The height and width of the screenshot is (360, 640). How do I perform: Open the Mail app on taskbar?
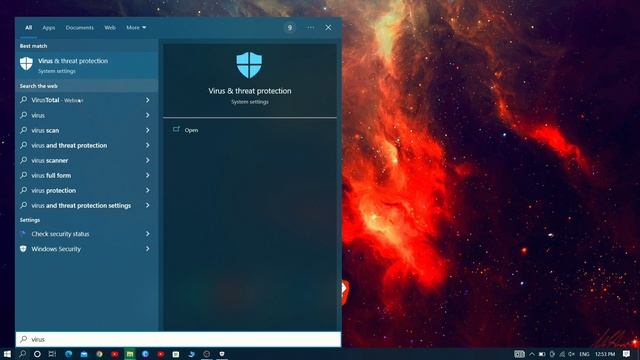(x=84, y=354)
